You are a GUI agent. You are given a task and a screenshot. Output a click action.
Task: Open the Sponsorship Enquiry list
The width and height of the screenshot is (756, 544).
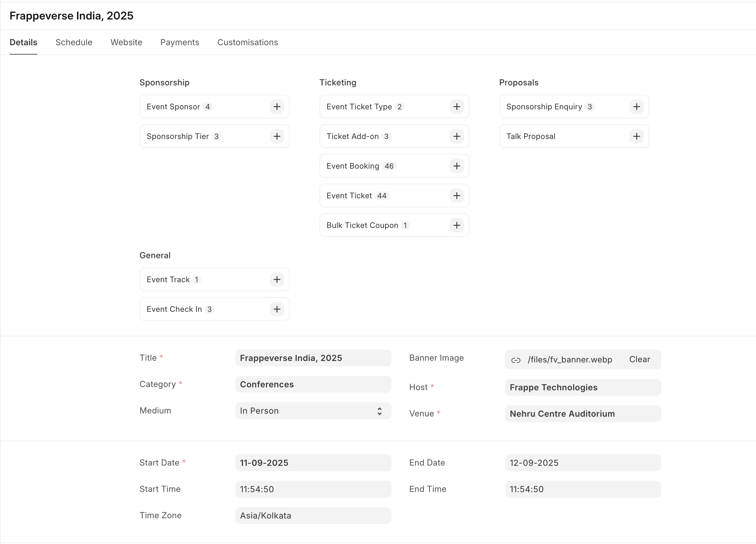pyautogui.click(x=544, y=107)
